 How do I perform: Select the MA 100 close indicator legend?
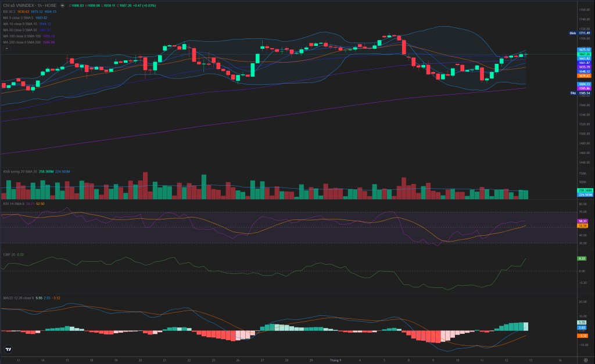coord(29,36)
